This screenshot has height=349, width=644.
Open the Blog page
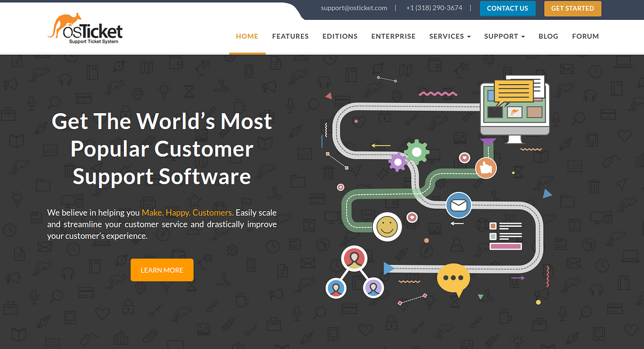(548, 36)
